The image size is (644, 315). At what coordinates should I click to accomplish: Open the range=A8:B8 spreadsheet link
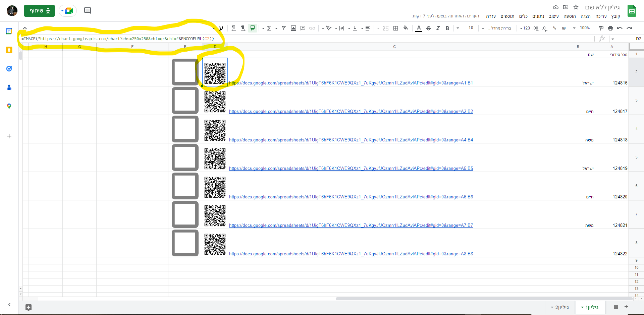coord(351,254)
